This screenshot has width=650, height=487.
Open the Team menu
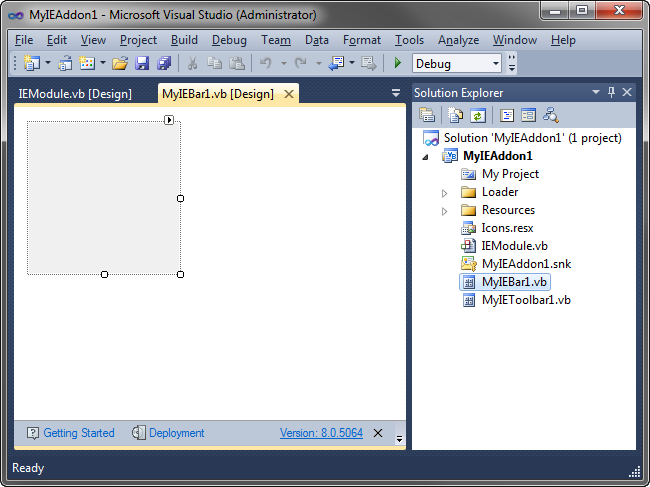(276, 40)
